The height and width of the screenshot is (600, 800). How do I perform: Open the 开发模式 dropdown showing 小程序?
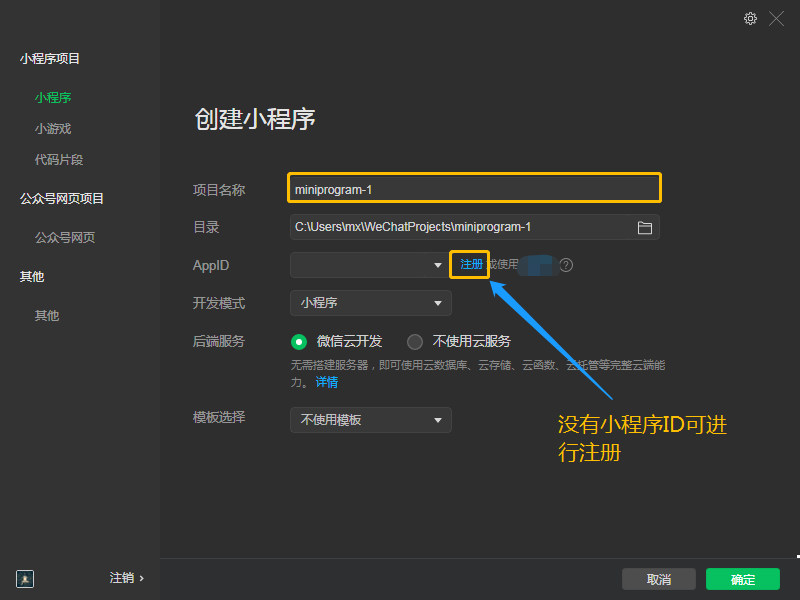point(370,303)
